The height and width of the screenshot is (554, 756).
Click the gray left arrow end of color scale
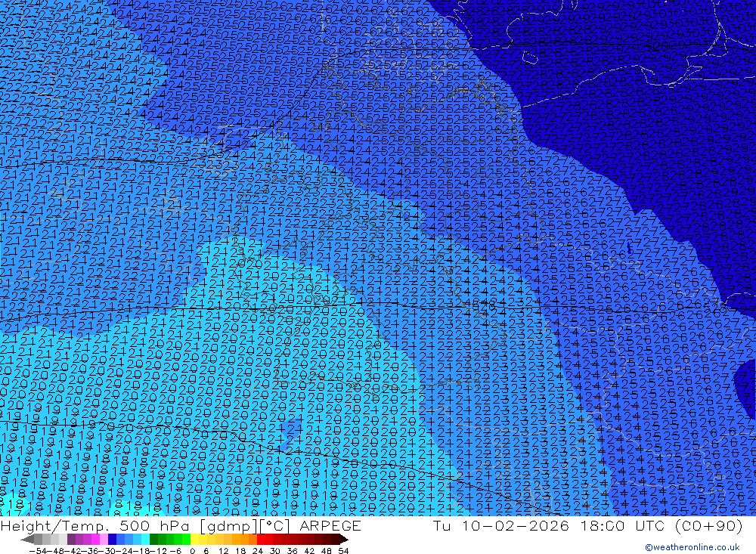[x=27, y=539]
